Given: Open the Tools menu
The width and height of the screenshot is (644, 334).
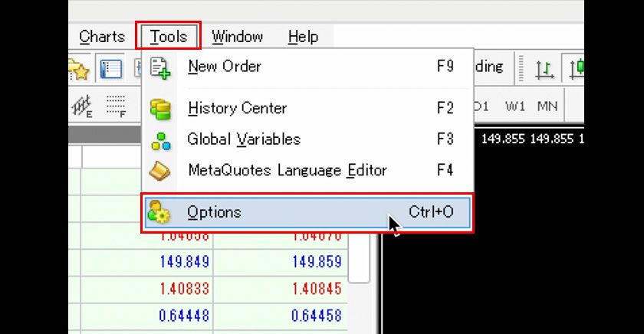Looking at the screenshot, I should [x=169, y=37].
